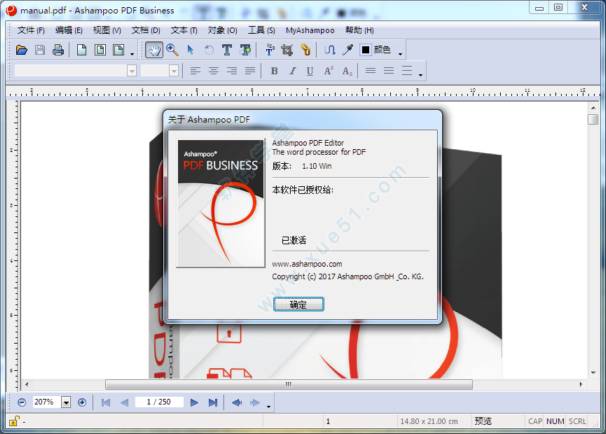606x434 pixels.
Task: Set medium line spacing icon
Action: point(389,71)
